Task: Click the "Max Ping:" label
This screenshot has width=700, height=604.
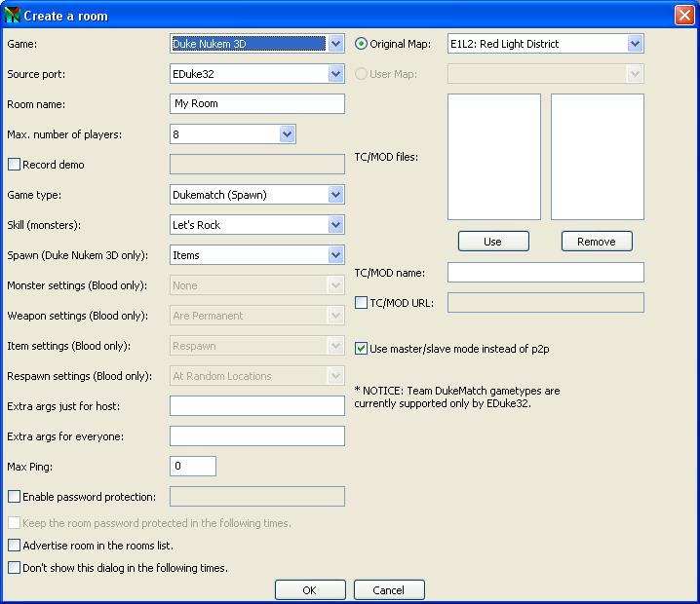Action: coord(30,467)
